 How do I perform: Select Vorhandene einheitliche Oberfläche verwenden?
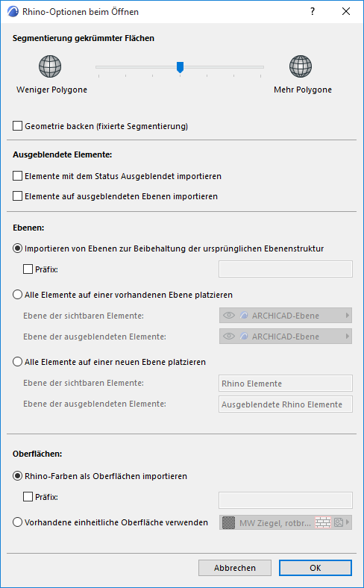point(18,522)
